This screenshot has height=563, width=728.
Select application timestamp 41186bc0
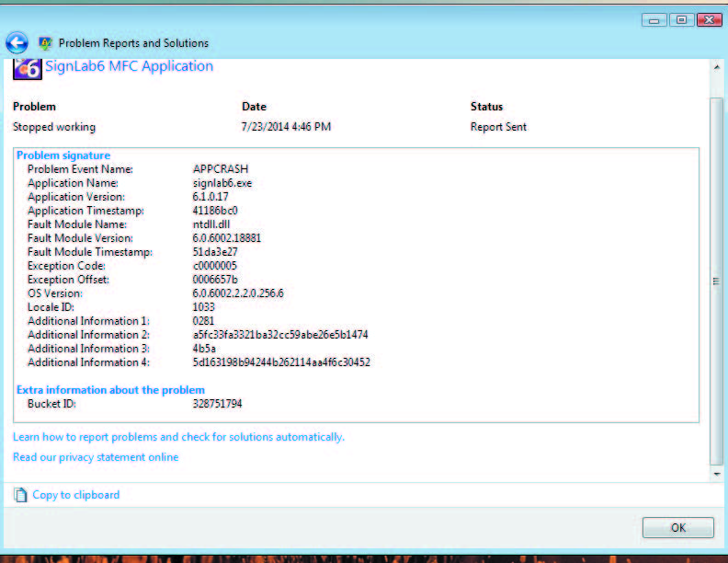215,211
